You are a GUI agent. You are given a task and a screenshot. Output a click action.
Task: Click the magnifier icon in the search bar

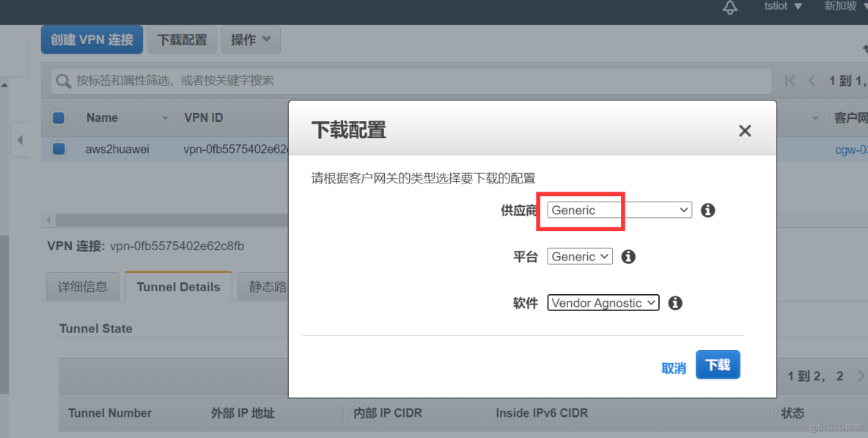coord(63,80)
